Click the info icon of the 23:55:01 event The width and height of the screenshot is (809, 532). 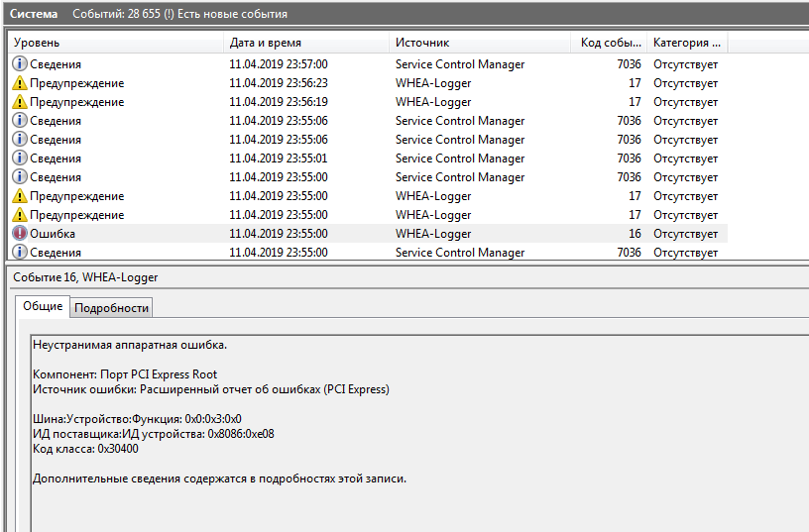click(x=19, y=159)
